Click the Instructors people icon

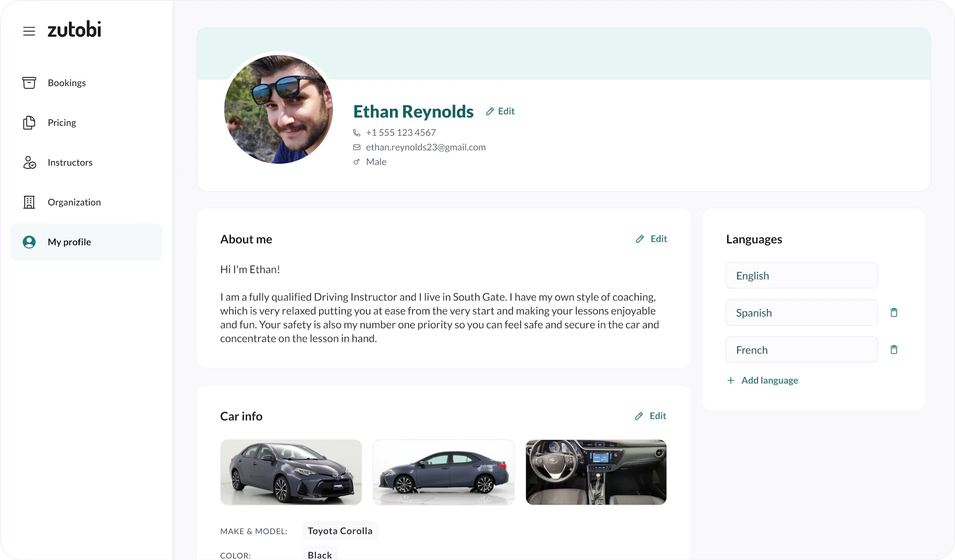tap(29, 163)
